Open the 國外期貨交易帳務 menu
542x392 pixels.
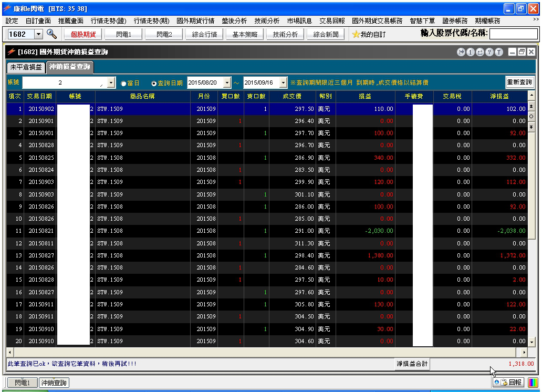point(377,21)
